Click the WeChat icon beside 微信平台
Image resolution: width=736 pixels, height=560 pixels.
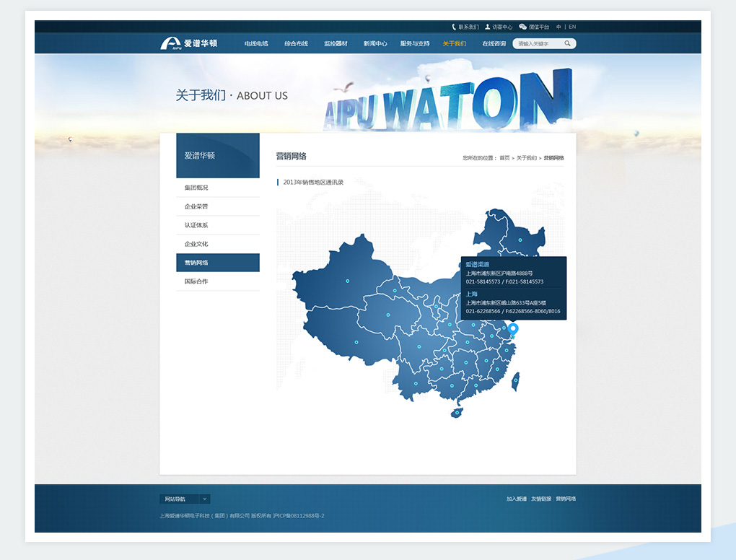pos(523,27)
